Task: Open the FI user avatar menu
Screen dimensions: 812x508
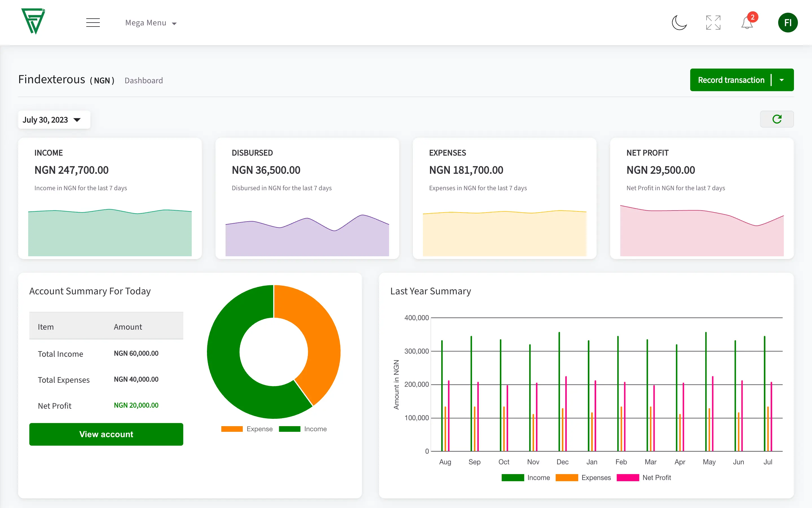Action: tap(788, 23)
